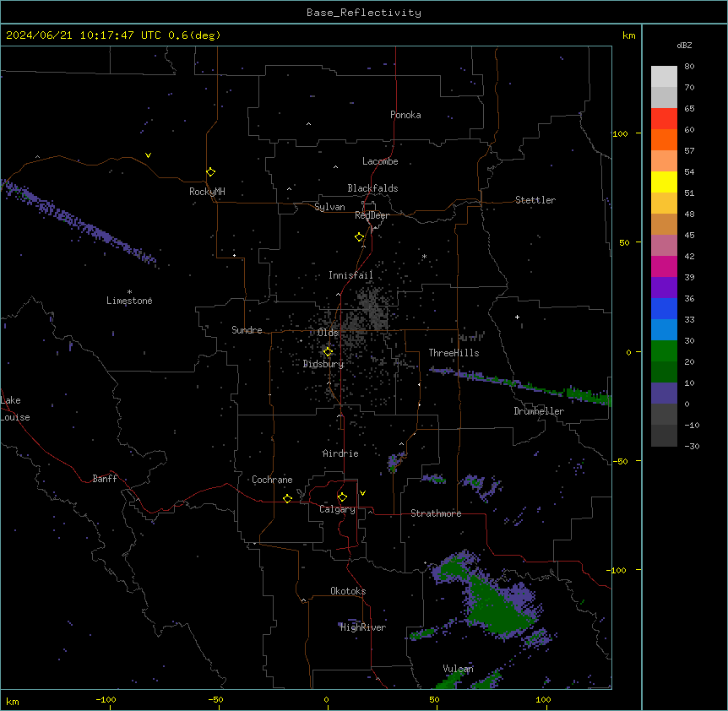Click the blue 36 dBZ legend color

(x=664, y=308)
